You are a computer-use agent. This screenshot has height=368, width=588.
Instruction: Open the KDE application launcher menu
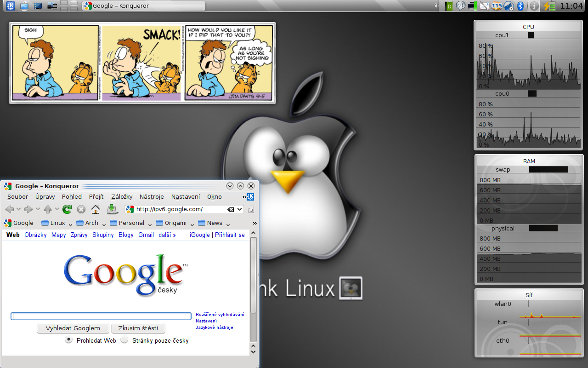(10, 6)
